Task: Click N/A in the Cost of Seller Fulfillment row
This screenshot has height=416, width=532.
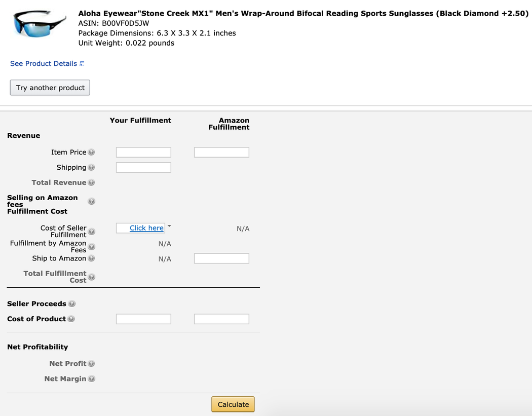Action: pyautogui.click(x=243, y=229)
